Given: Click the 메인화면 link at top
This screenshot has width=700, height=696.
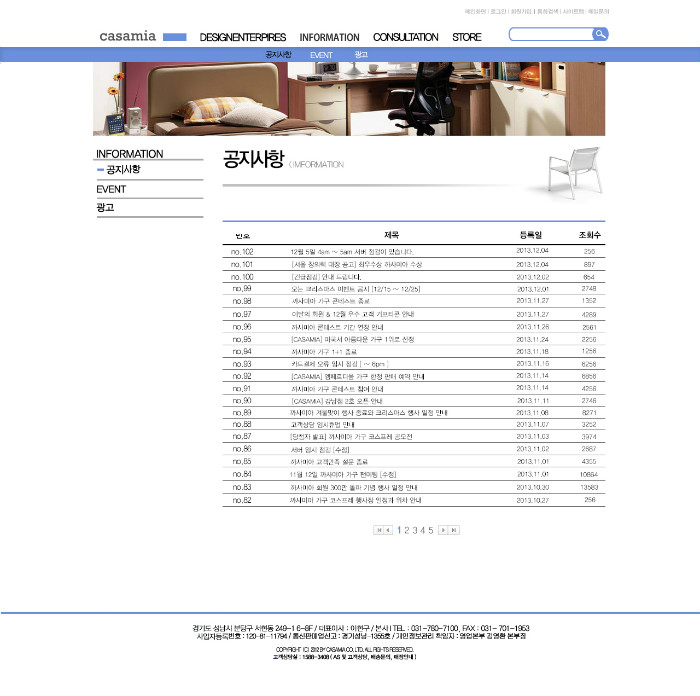Looking at the screenshot, I should click(475, 11).
